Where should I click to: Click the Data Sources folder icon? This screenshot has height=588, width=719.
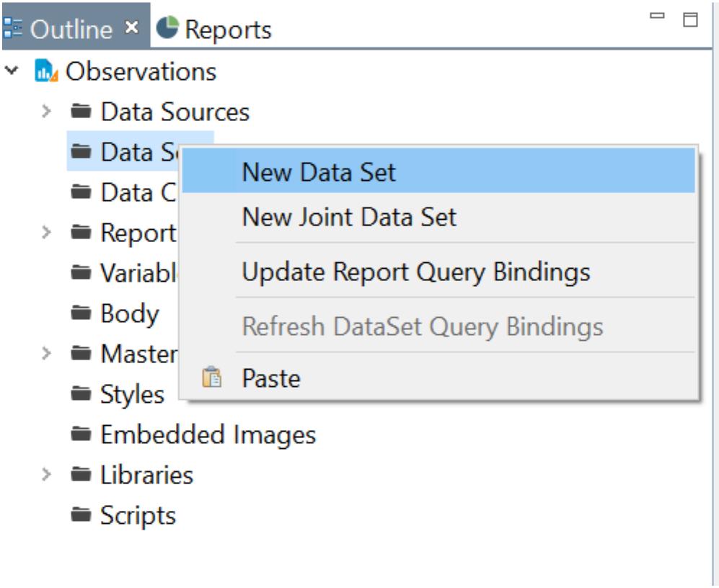point(81,111)
